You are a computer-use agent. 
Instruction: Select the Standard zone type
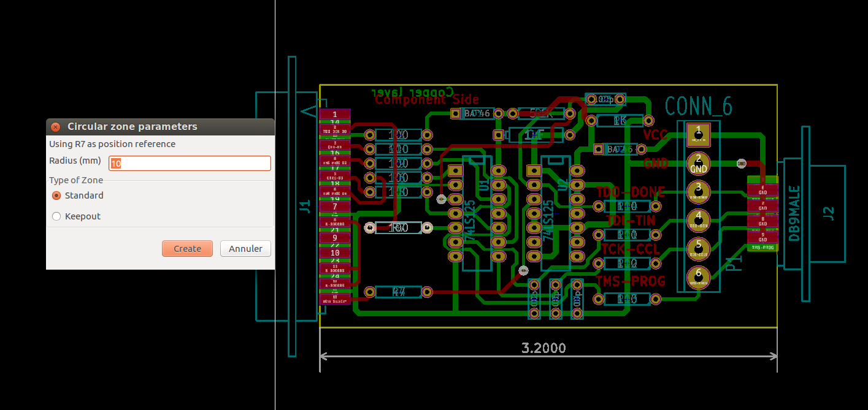[56, 196]
